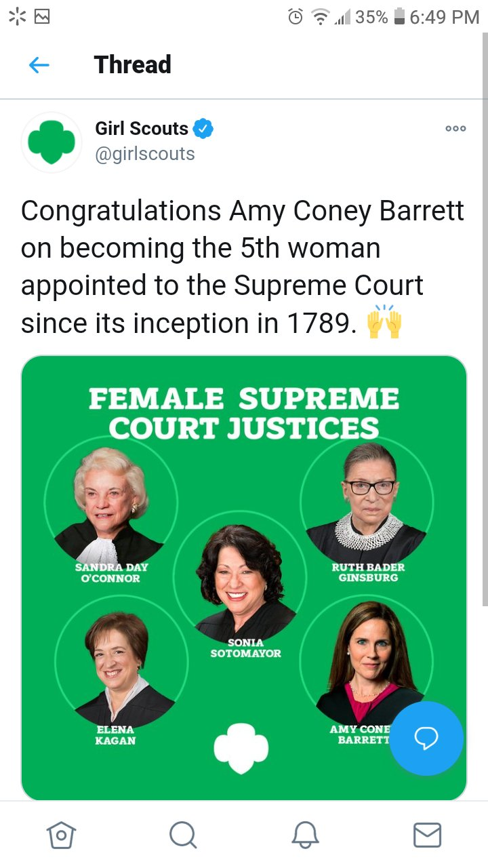This screenshot has width=488, height=868.
Task: Tap the image notification icon in status bar
Action: [42, 17]
